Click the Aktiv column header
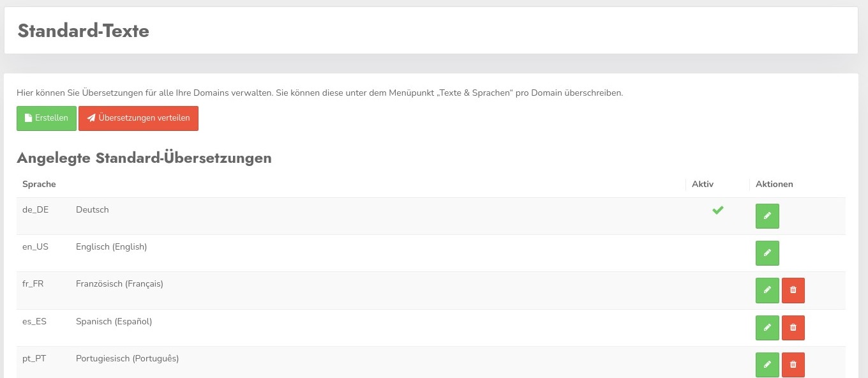The width and height of the screenshot is (868, 378). 703,184
